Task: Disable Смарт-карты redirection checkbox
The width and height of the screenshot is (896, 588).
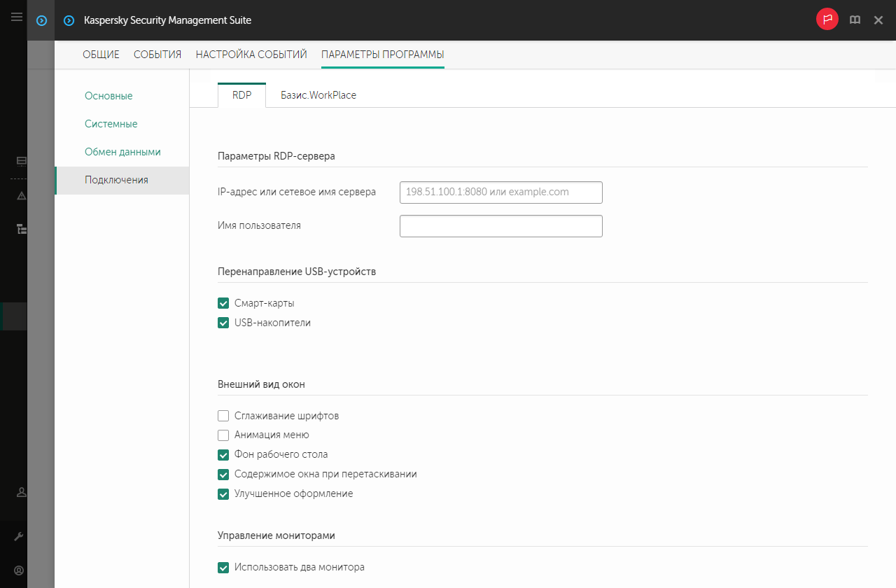Action: pos(224,303)
